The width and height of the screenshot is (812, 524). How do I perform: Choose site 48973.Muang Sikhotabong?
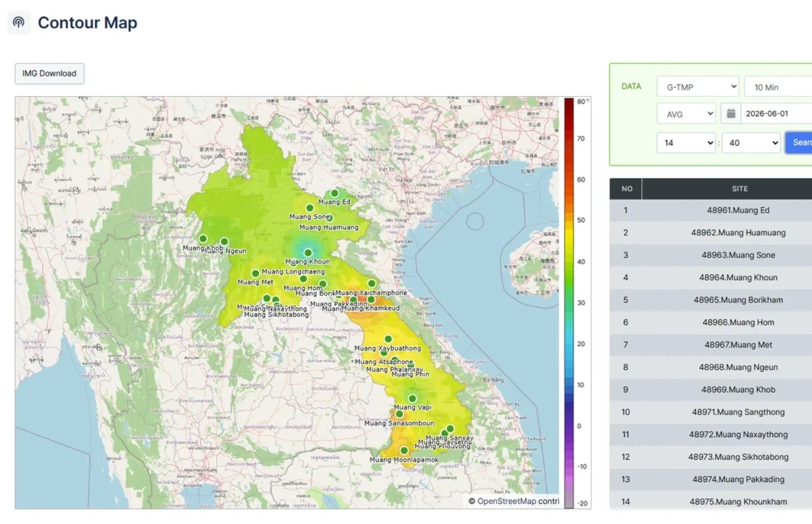(x=738, y=457)
